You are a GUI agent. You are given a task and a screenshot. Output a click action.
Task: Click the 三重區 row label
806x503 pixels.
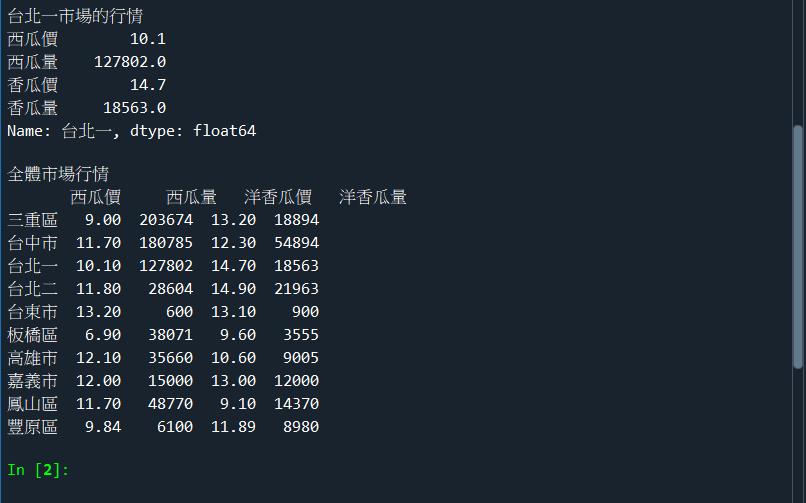click(32, 220)
